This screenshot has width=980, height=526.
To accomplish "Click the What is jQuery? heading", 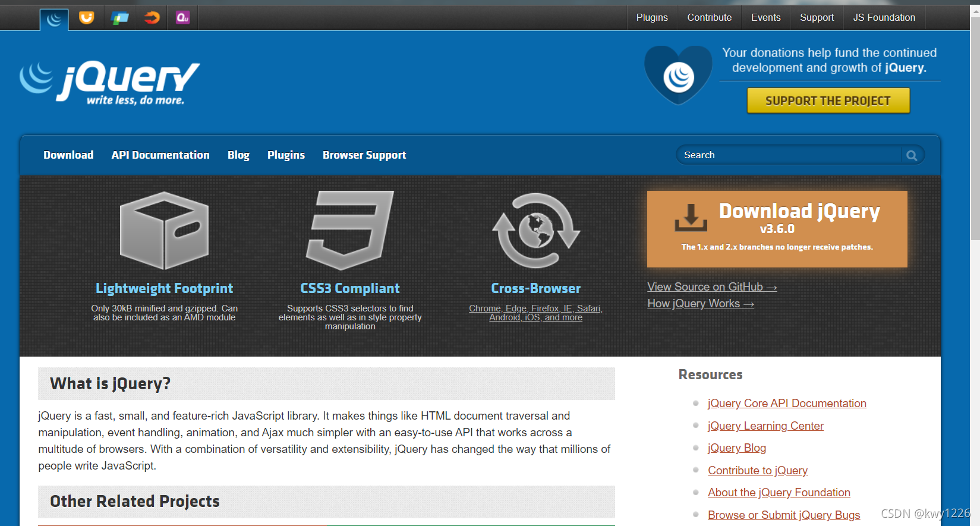I will pos(110,384).
